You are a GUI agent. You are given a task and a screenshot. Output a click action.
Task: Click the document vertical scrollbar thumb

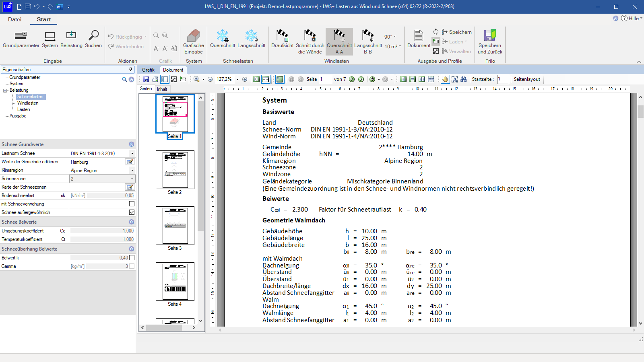pos(640,111)
